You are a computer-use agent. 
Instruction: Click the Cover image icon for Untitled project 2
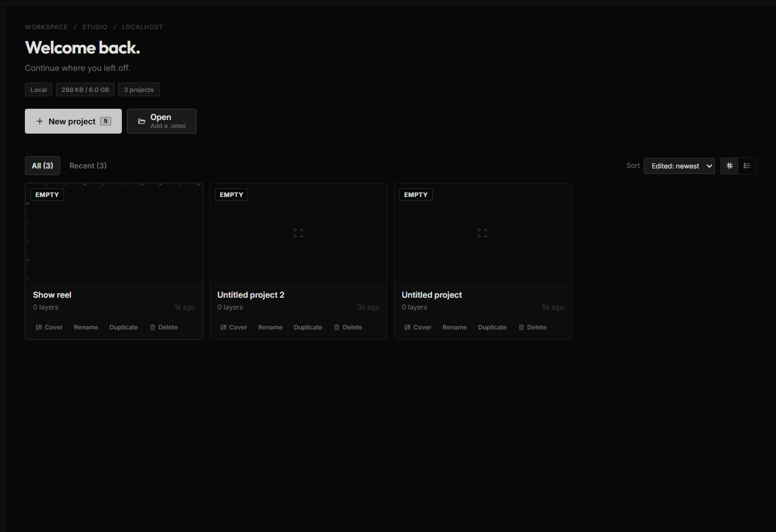tap(223, 328)
